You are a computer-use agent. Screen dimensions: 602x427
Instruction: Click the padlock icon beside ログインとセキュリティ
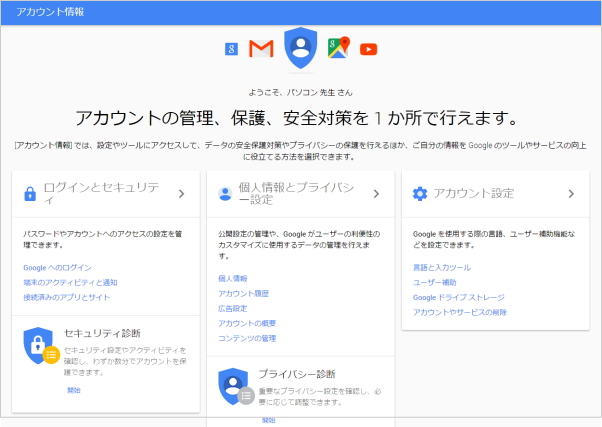(30, 194)
